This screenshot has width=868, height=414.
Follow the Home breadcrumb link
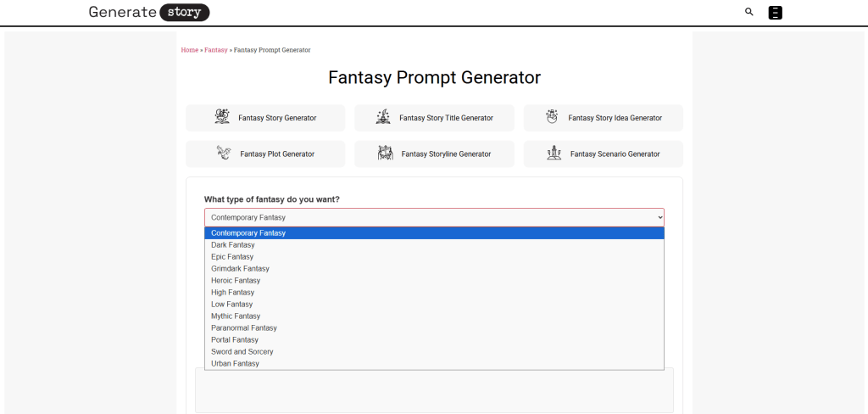coord(189,50)
